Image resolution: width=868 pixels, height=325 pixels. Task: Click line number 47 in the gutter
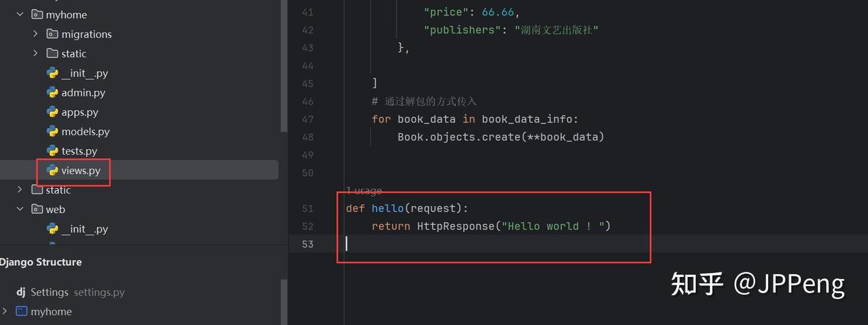308,119
